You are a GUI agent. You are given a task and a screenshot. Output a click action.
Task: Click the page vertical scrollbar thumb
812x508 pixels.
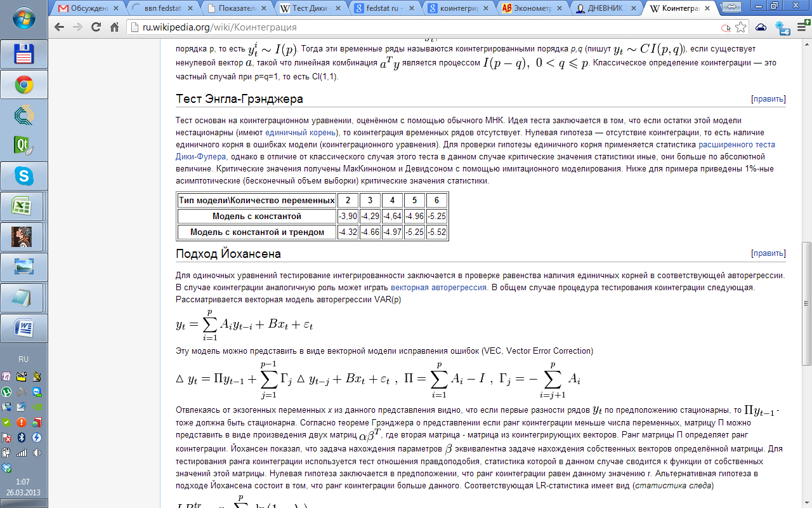pyautogui.click(x=806, y=303)
